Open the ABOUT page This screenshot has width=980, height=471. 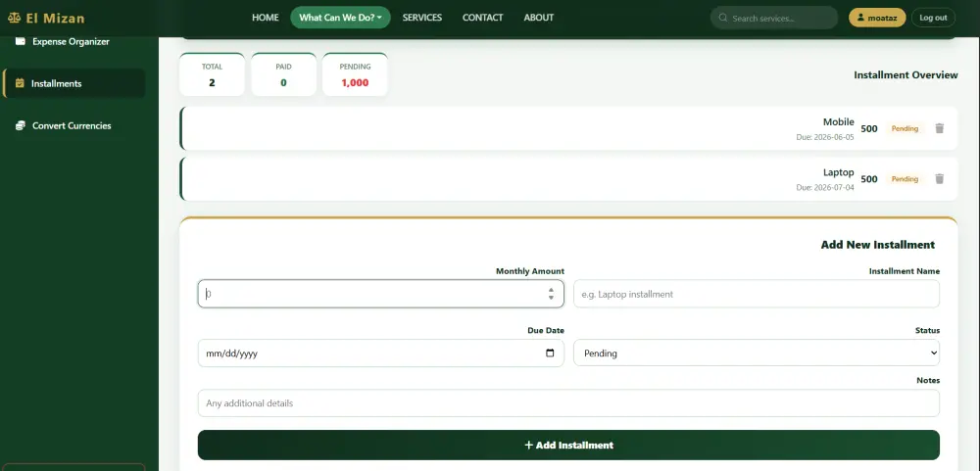click(x=539, y=18)
